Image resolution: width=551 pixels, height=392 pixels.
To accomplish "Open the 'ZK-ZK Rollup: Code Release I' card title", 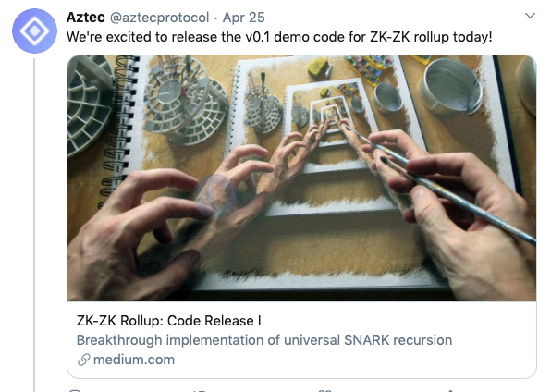I will pos(168,321).
